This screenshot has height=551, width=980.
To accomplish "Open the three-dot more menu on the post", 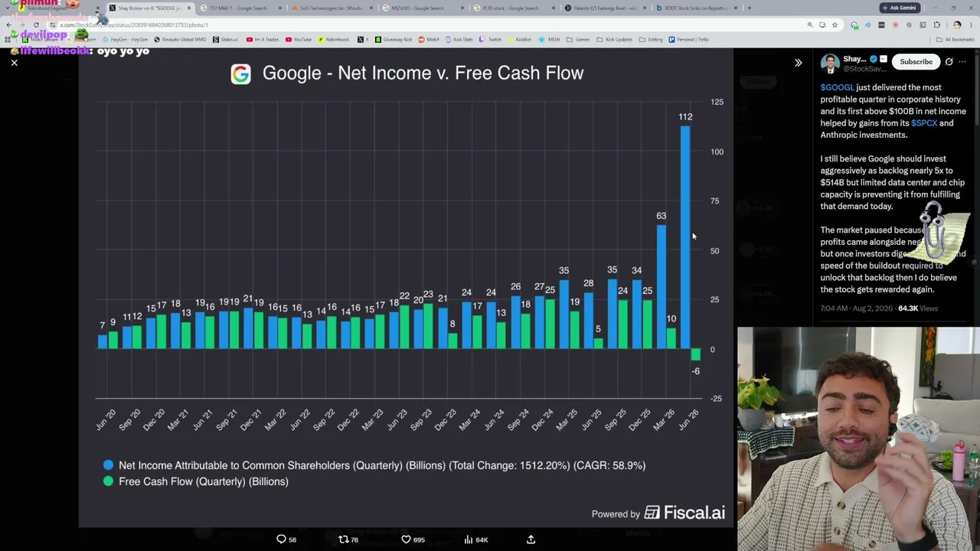I will coord(962,61).
